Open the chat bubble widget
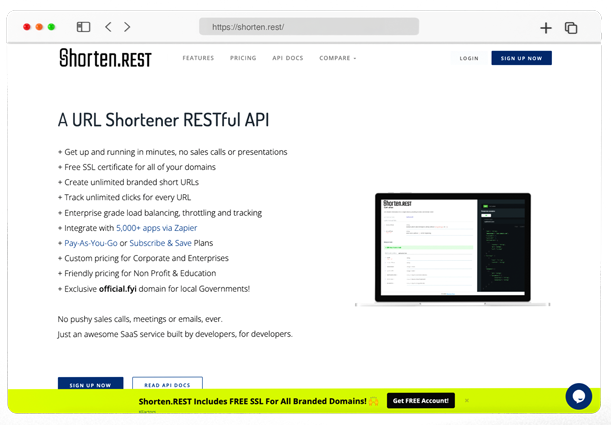 click(579, 396)
